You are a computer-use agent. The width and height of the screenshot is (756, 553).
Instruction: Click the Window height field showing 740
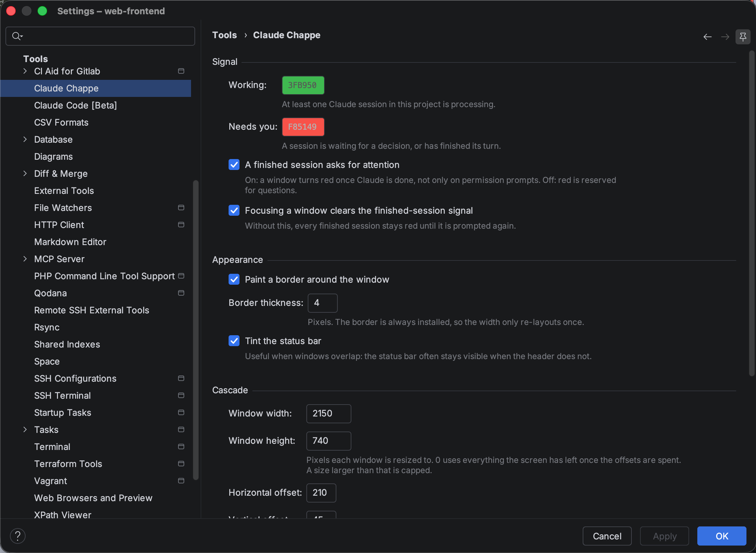tap(329, 440)
